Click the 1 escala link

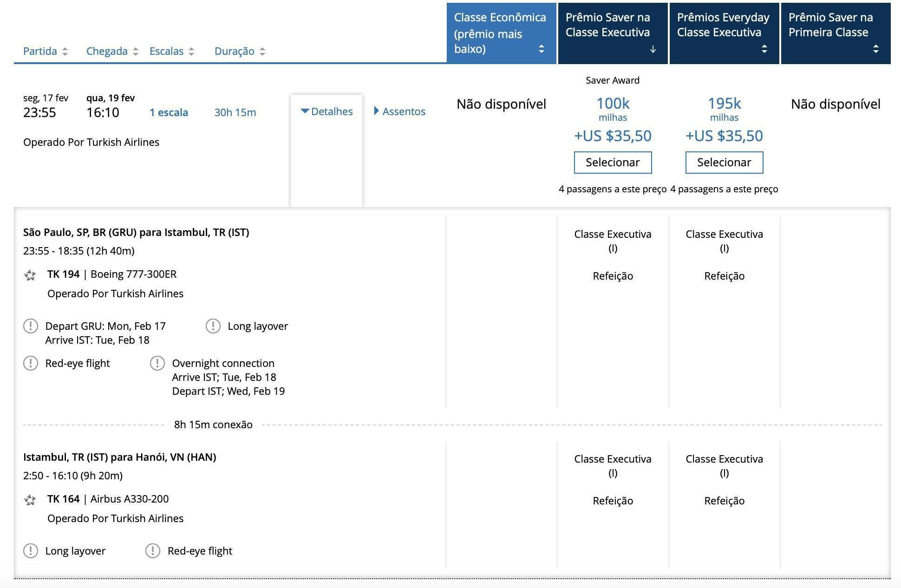pyautogui.click(x=169, y=112)
